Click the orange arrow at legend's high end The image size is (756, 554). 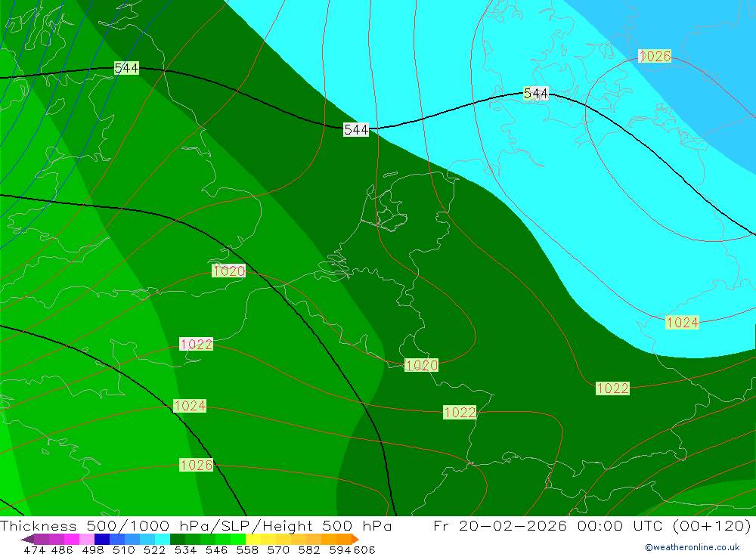click(x=355, y=539)
